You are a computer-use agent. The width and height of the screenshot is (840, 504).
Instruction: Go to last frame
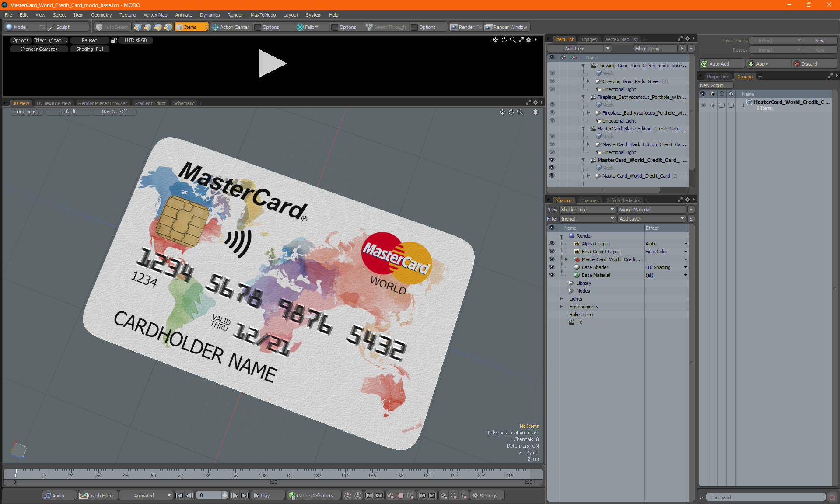coord(245,496)
